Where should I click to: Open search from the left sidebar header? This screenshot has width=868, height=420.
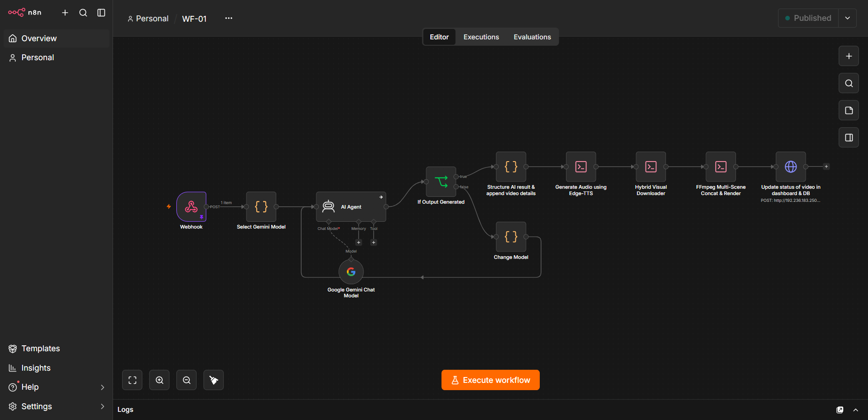83,13
